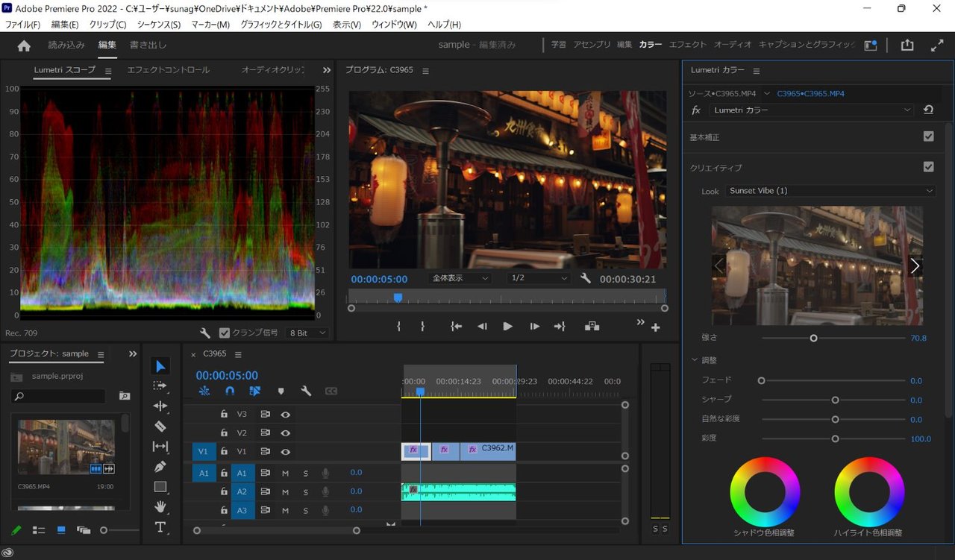Uncheck the 基本補正 checkbox
This screenshot has width=955, height=560.
tap(928, 136)
